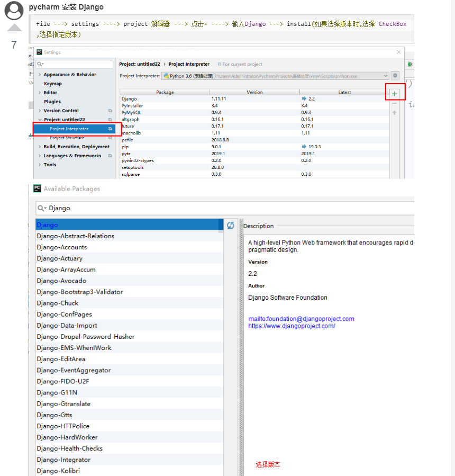Select the pefile package row
This screenshot has width=455, height=476.
(x=254, y=140)
